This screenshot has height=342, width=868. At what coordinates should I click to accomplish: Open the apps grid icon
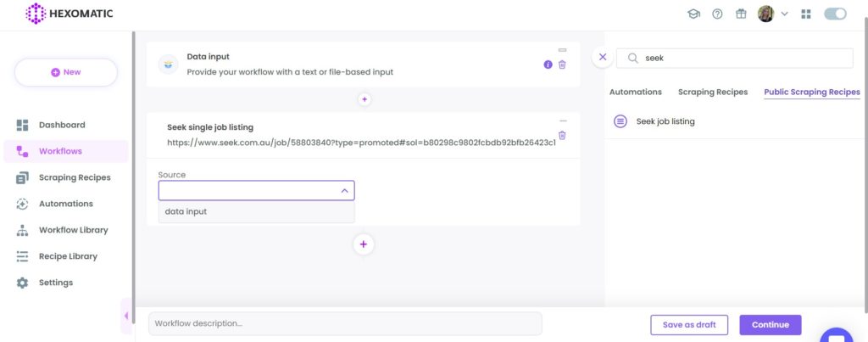806,14
